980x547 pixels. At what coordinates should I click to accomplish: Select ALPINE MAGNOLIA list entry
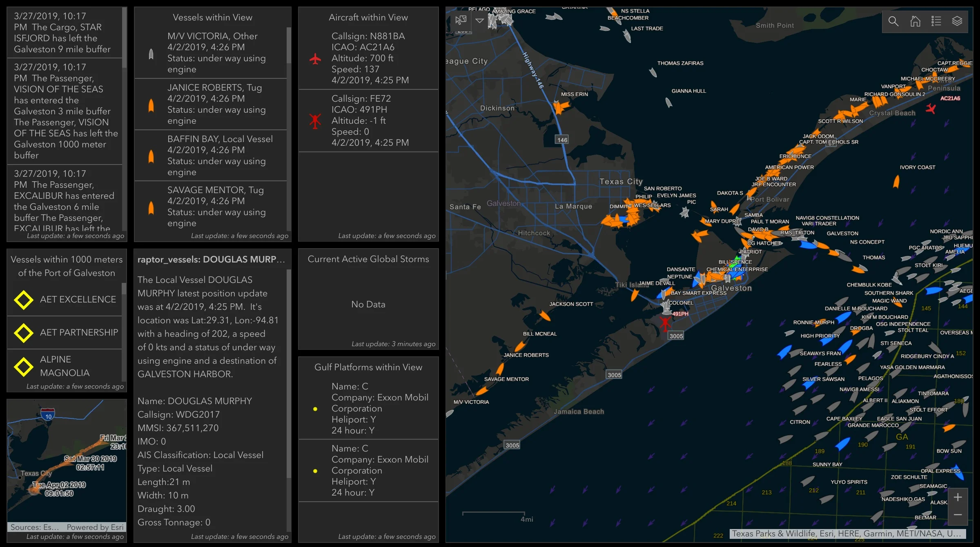(65, 366)
